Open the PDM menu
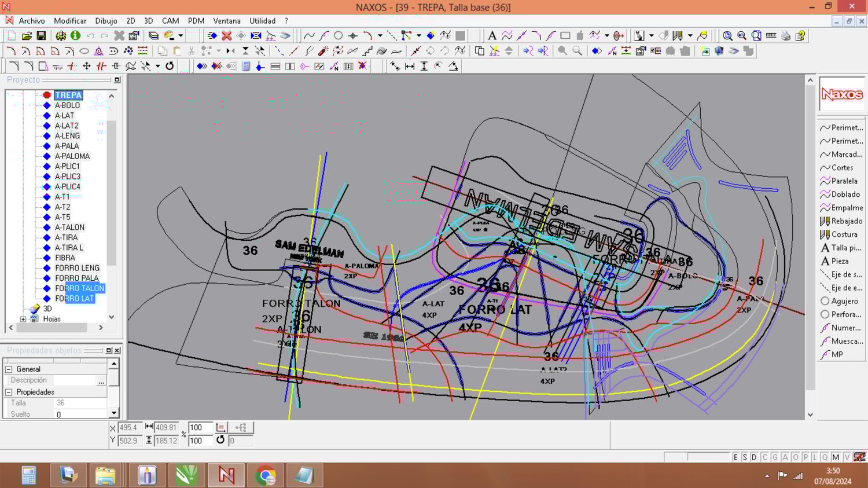868x488 pixels. tap(196, 21)
